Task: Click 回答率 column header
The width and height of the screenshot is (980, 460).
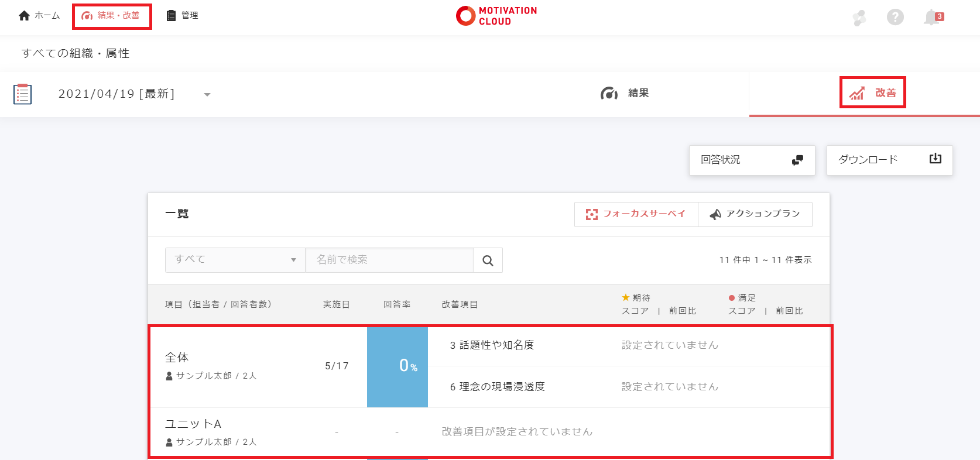Action: pyautogui.click(x=397, y=304)
